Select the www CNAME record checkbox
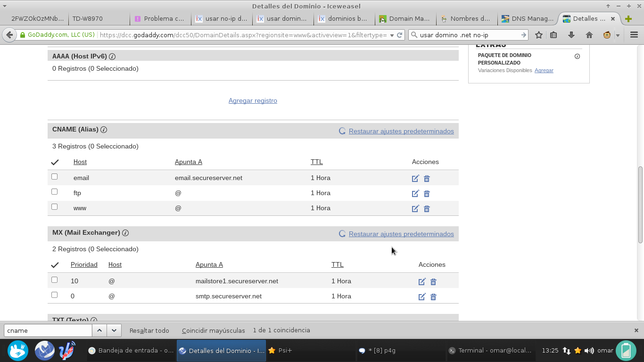The height and width of the screenshot is (362, 644). pyautogui.click(x=54, y=207)
